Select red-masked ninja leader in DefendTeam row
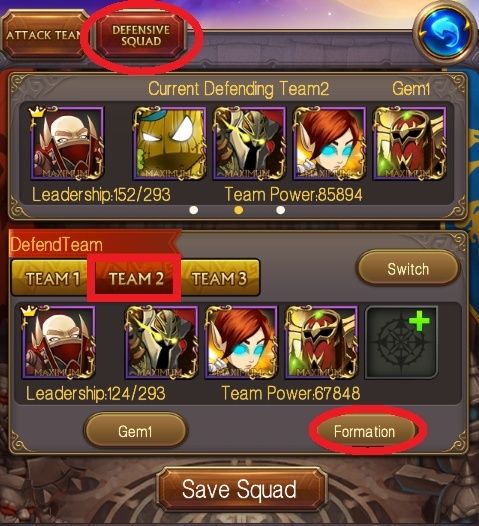This screenshot has height=526, width=479. point(59,342)
